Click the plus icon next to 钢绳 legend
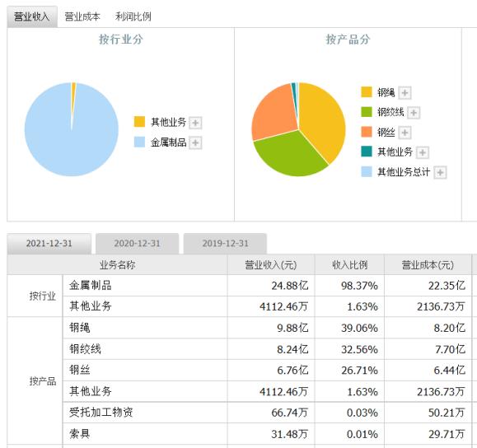This screenshot has width=477, height=448. [x=405, y=93]
